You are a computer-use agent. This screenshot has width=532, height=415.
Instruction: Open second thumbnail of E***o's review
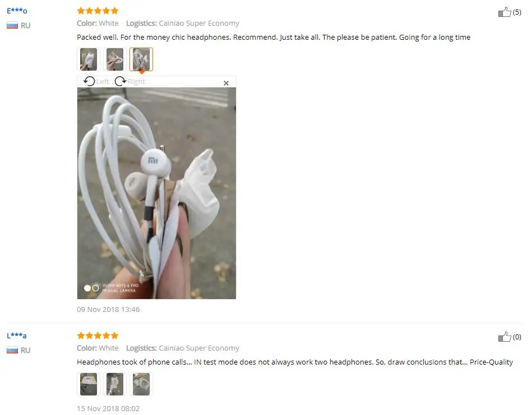pyautogui.click(x=115, y=59)
